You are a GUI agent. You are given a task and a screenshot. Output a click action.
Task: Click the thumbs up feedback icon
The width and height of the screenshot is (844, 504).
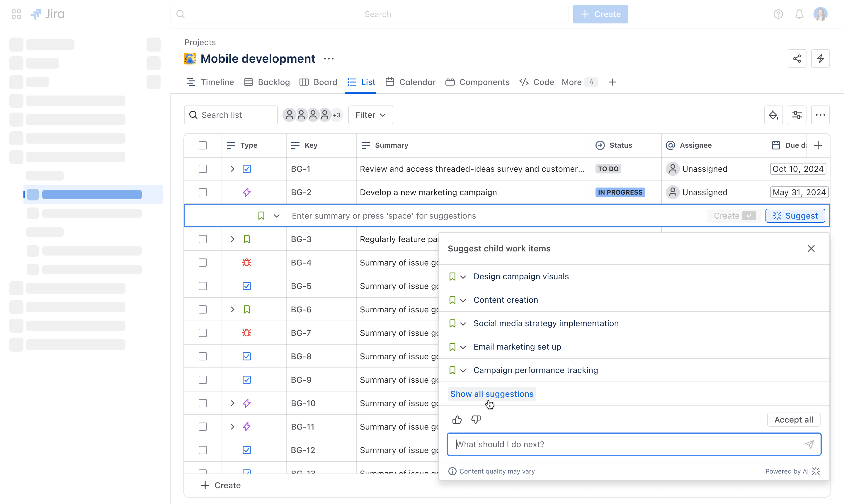[x=457, y=420]
